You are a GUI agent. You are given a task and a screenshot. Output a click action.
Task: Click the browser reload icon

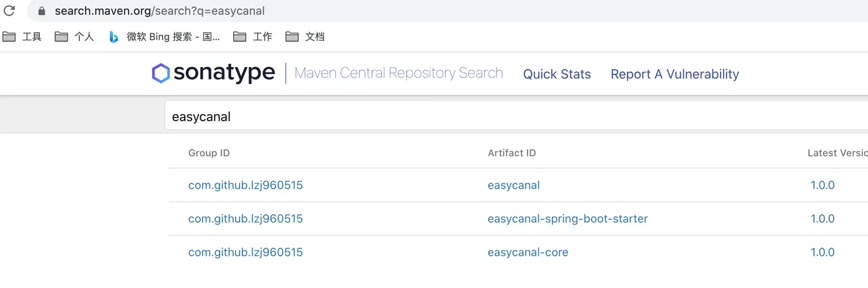tap(9, 11)
